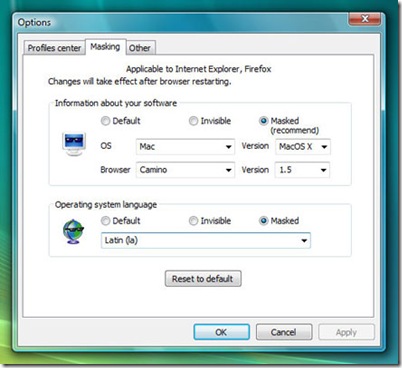Click the 'Operating system language' group label
The width and height of the screenshot is (402, 368).
[x=106, y=205]
